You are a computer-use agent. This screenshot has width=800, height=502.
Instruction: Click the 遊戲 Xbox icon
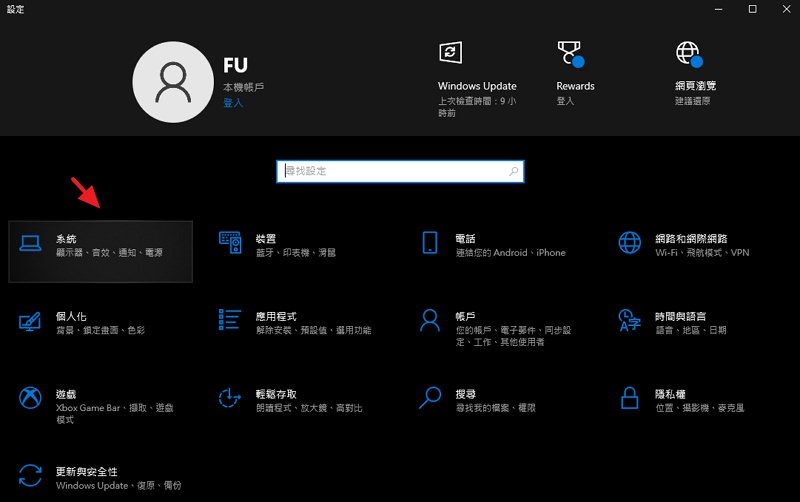pyautogui.click(x=30, y=398)
